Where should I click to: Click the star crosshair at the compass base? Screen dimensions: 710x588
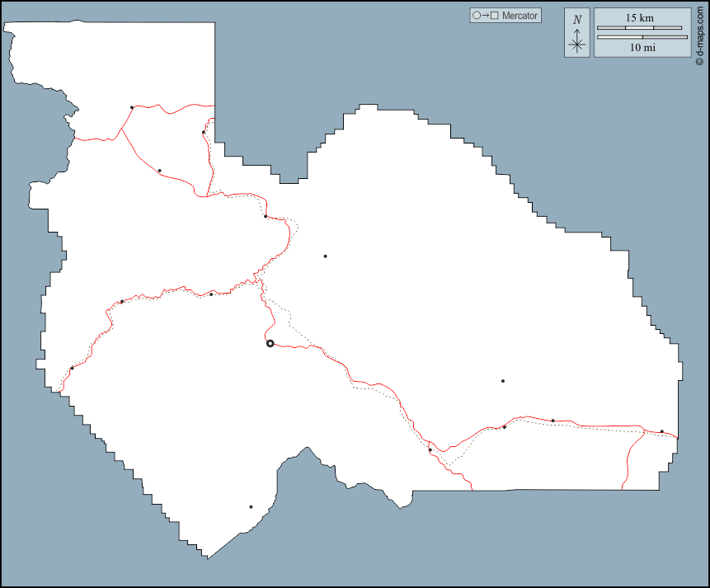click(577, 45)
